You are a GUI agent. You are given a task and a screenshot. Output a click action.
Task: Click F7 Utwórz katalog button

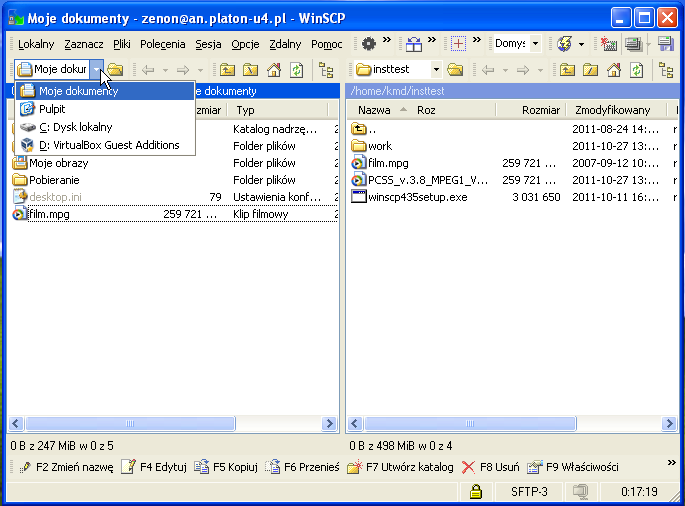400,467
